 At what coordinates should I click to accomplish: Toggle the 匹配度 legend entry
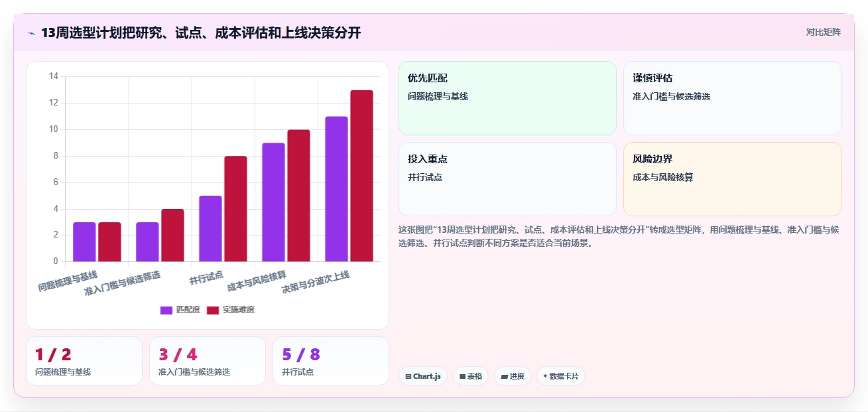[180, 310]
